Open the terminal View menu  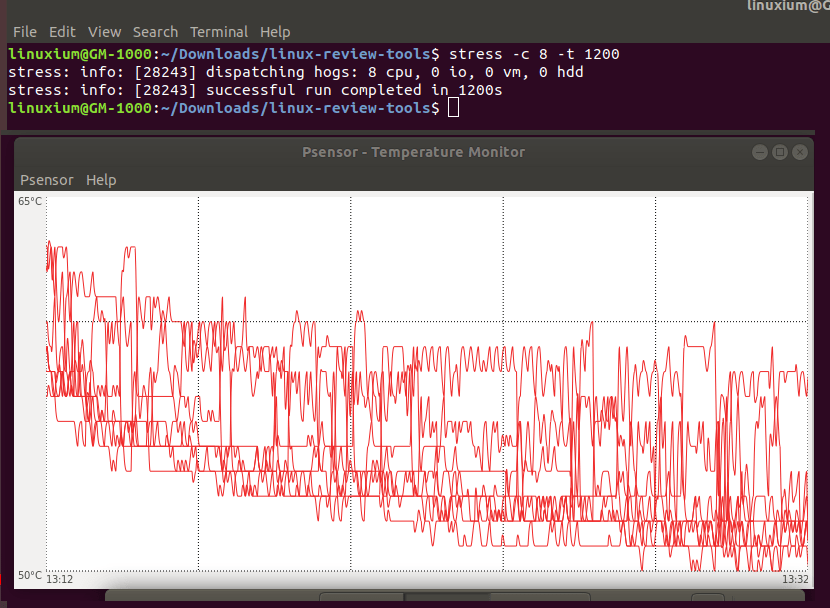click(104, 32)
